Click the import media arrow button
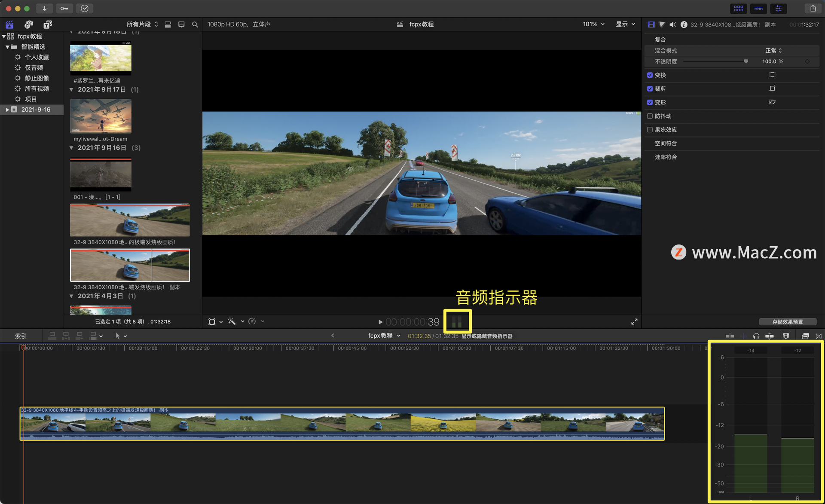The width and height of the screenshot is (825, 504). (x=44, y=8)
